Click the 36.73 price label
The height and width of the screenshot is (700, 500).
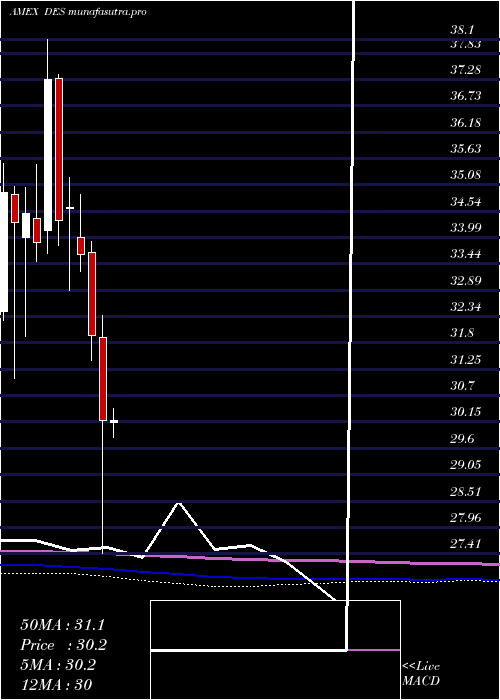(465, 96)
